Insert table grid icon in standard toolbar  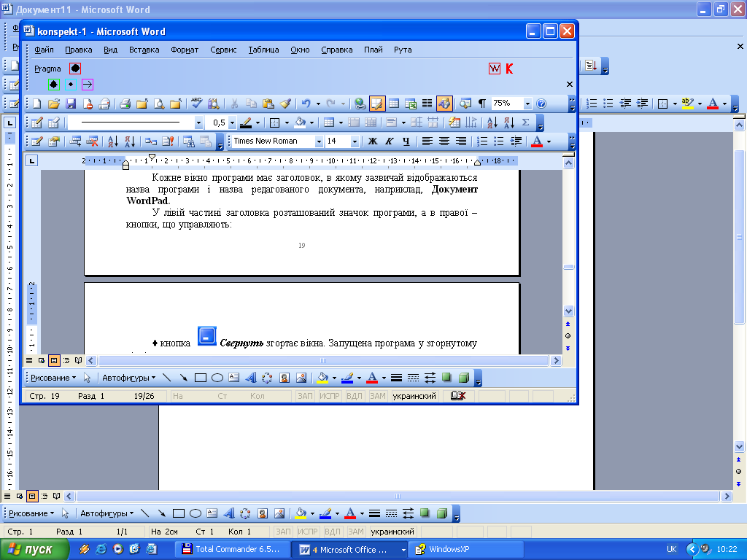tap(393, 104)
